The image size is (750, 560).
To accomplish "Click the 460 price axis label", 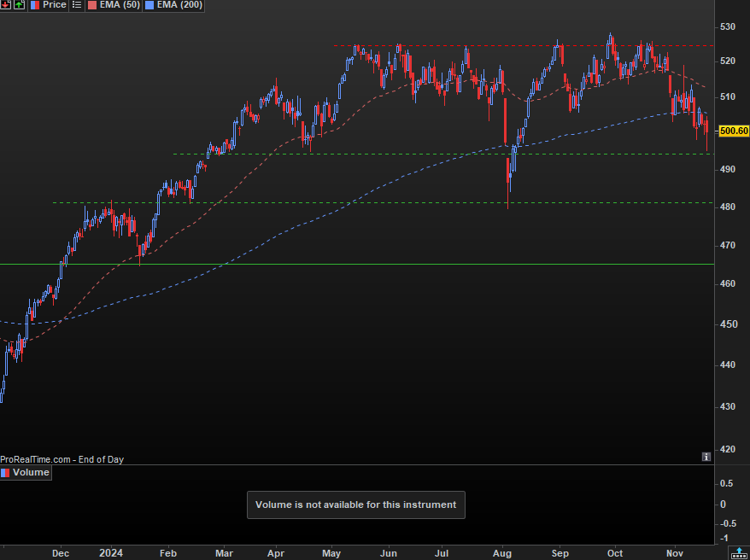I will [728, 283].
